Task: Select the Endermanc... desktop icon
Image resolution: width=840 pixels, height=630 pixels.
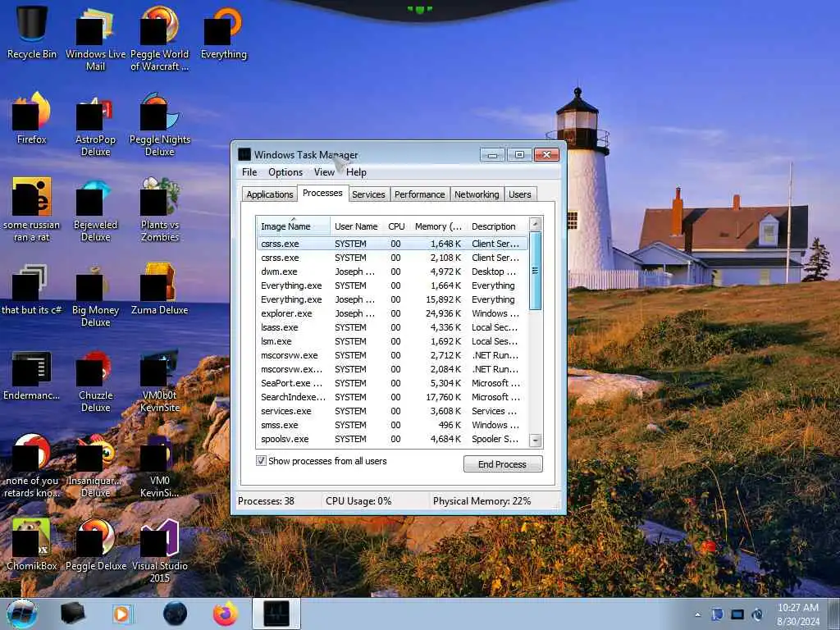Action: (32, 375)
